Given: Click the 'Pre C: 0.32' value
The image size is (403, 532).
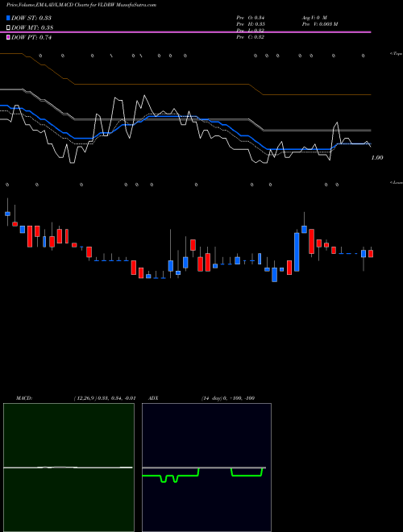Looking at the screenshot, I should point(251,37).
